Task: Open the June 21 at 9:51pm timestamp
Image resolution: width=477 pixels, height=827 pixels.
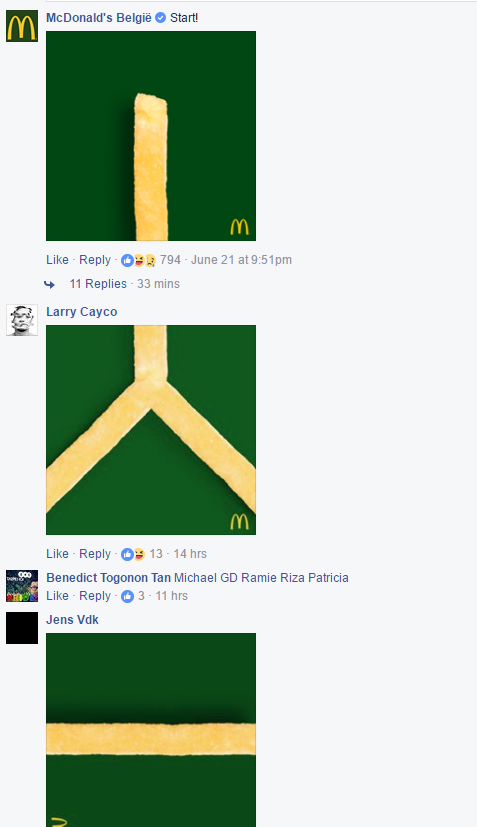Action: click(241, 259)
